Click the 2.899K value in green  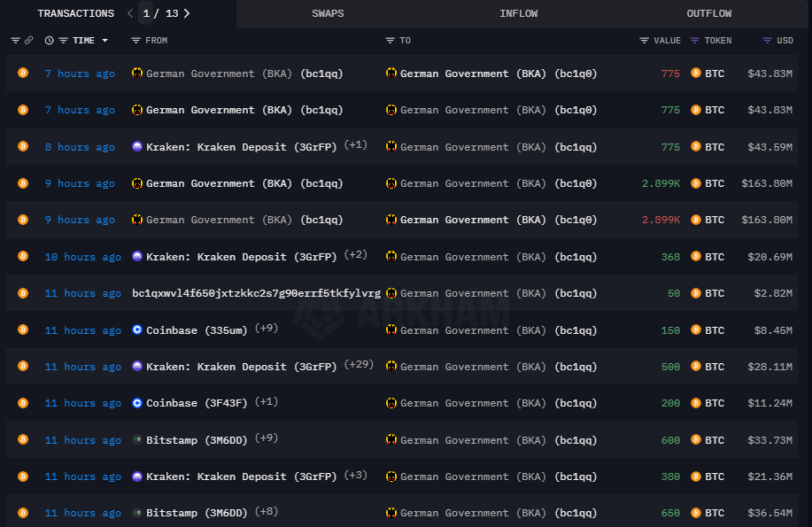click(x=661, y=183)
